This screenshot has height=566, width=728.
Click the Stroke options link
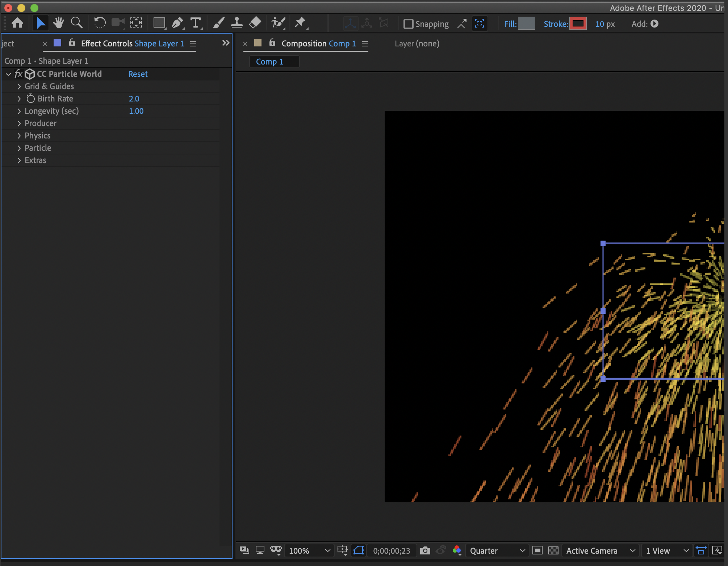click(556, 24)
